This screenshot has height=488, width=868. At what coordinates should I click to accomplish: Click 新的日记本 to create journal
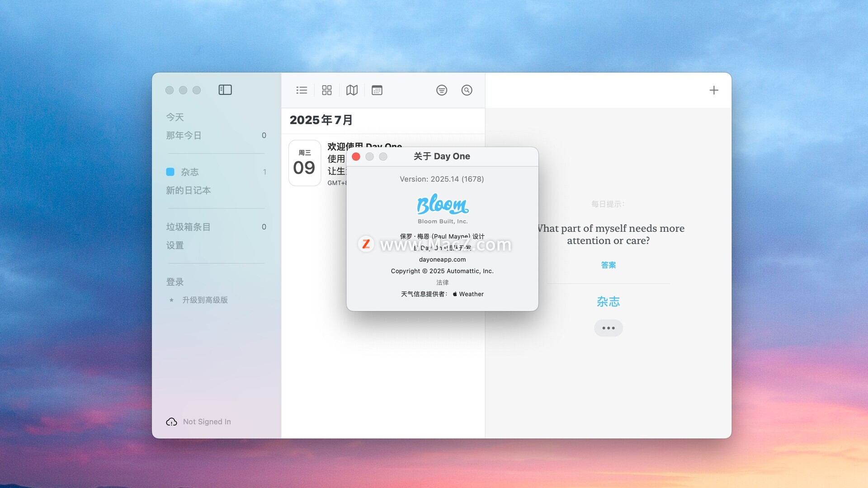click(x=189, y=190)
